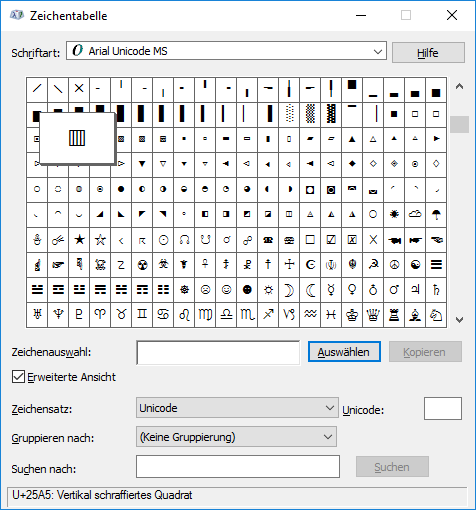This screenshot has width=476, height=510.
Task: Click the Zeichentabelle app icon in title bar
Action: 17,15
